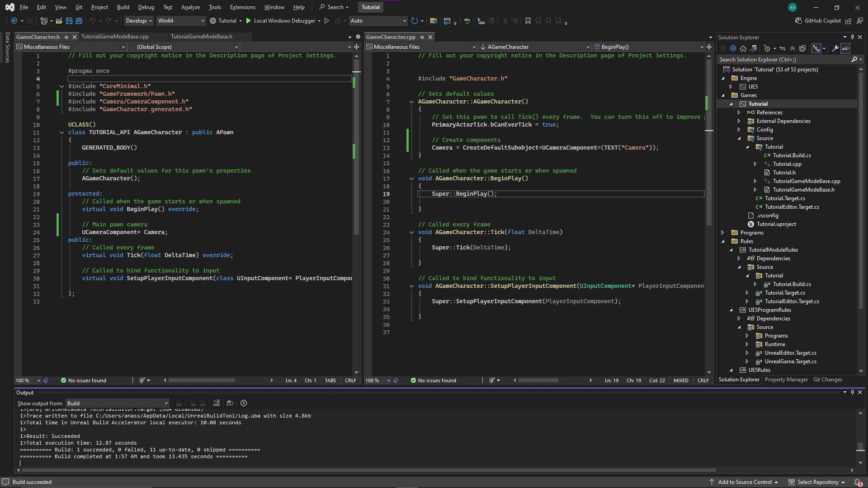
Task: Switch to Property Manager tab
Action: click(x=786, y=380)
